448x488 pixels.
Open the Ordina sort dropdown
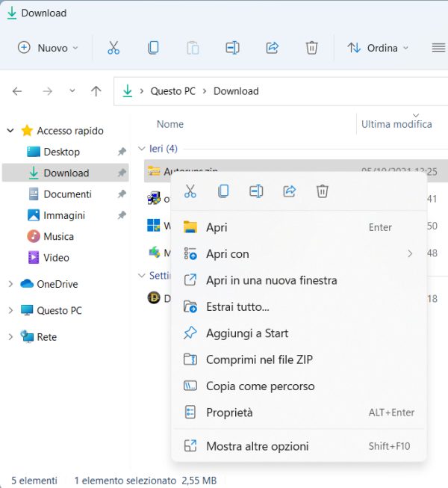click(x=379, y=48)
